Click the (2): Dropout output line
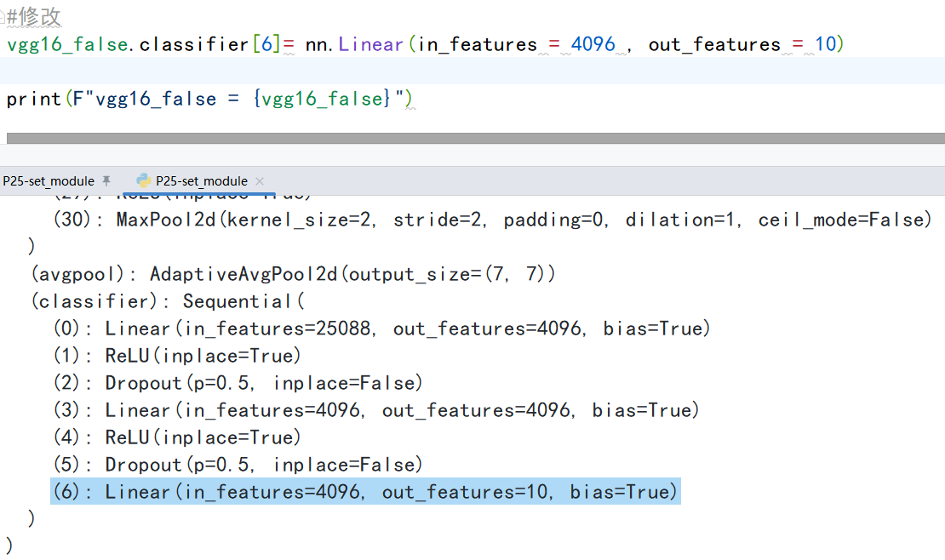This screenshot has height=560, width=945. click(238, 383)
